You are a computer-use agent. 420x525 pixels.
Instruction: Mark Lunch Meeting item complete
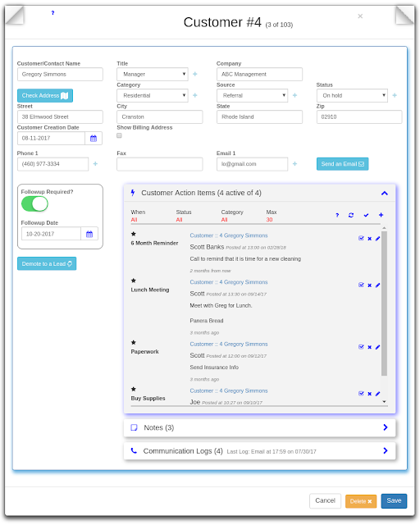pyautogui.click(x=361, y=285)
